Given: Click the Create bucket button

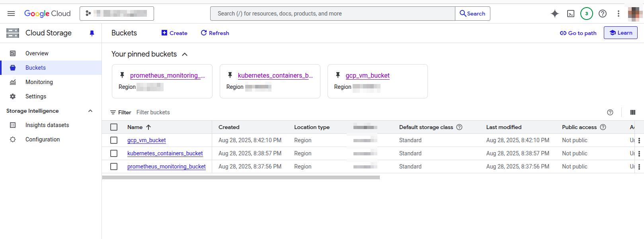Looking at the screenshot, I should tap(174, 33).
